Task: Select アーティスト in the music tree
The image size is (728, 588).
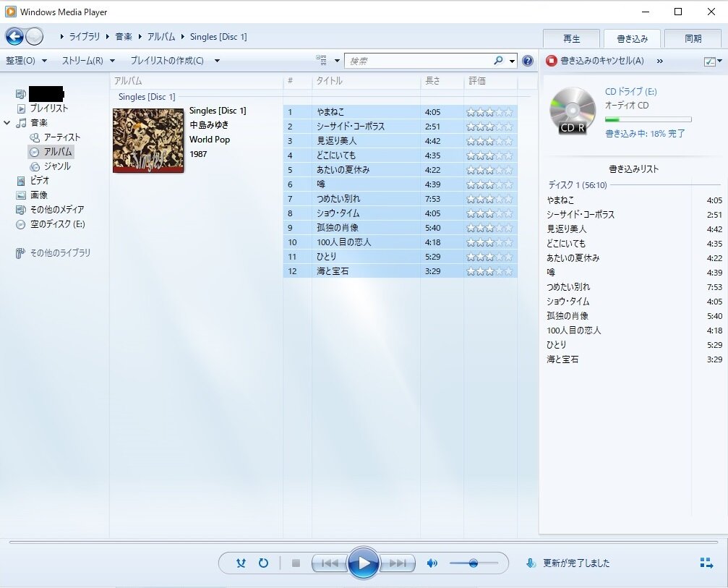Action: [x=61, y=137]
